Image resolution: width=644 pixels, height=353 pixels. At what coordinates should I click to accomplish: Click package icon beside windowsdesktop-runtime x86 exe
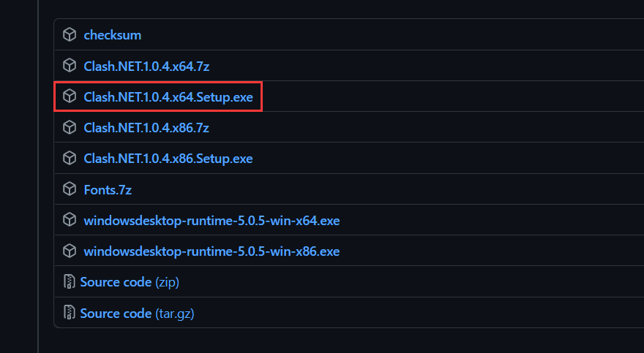[70, 251]
